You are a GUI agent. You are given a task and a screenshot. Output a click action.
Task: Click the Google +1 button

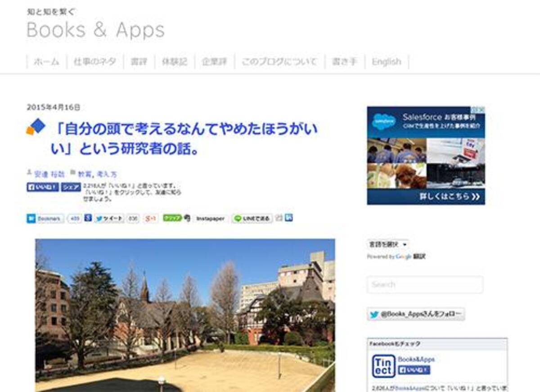coord(150,218)
